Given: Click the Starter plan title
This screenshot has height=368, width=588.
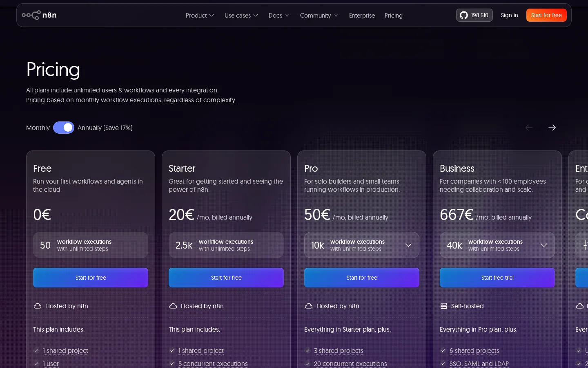Looking at the screenshot, I should coord(182,168).
